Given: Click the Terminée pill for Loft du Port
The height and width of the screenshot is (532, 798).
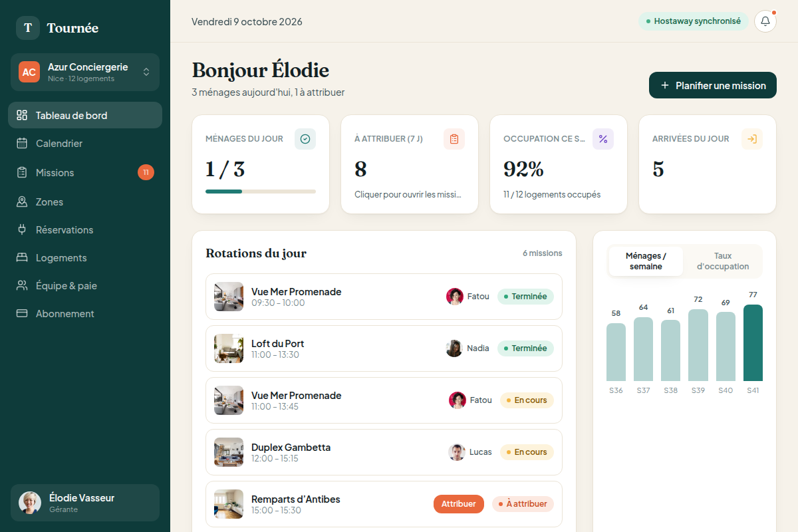Looking at the screenshot, I should click(x=525, y=348).
